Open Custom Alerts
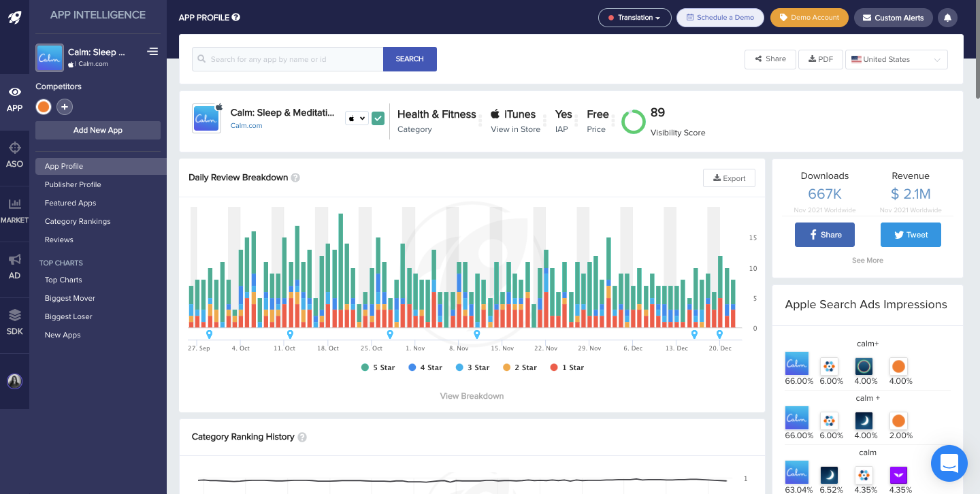 pos(893,18)
